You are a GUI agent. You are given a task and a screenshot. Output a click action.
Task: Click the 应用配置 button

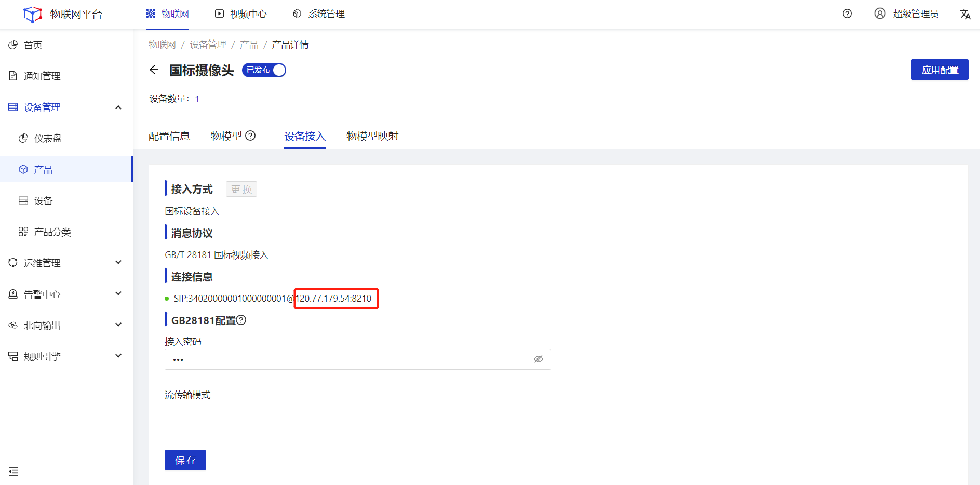tap(939, 70)
